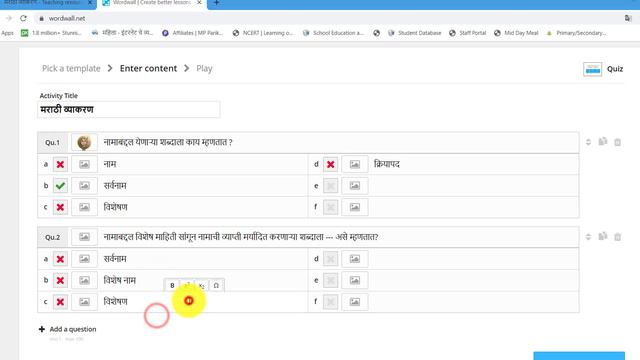Edit the Activity Title field

(129, 109)
